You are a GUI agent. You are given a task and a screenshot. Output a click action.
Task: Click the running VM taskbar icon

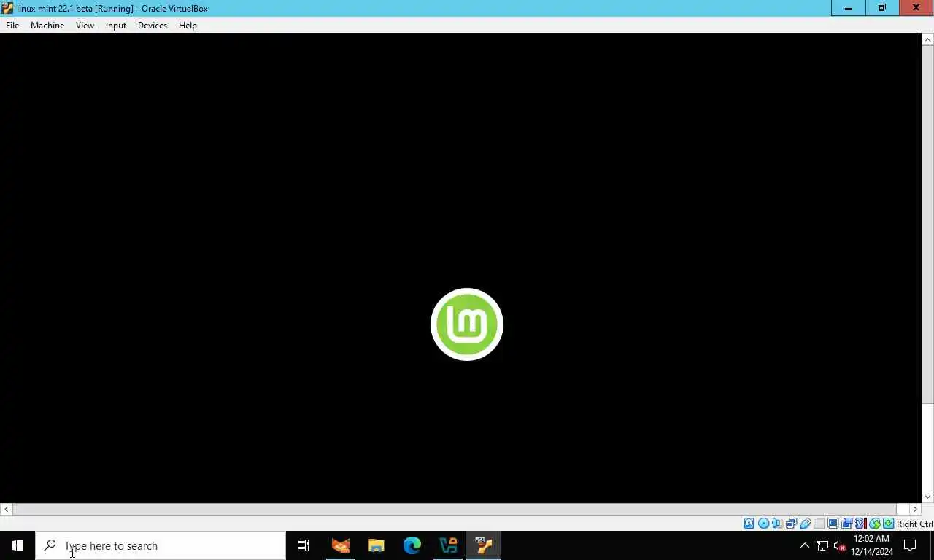[x=484, y=545]
